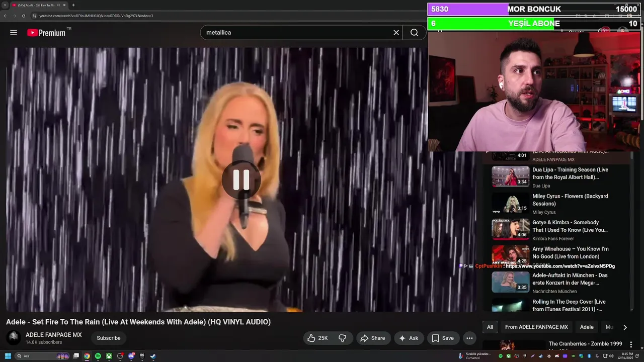This screenshot has height=362, width=644.
Task: Open Xbox app from the taskbar
Action: tap(109, 356)
